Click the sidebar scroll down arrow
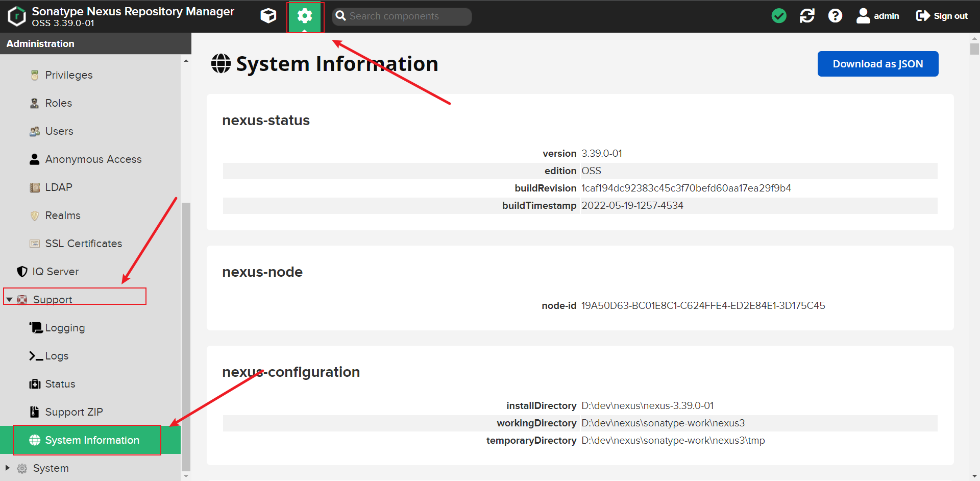The image size is (980, 481). click(x=186, y=476)
